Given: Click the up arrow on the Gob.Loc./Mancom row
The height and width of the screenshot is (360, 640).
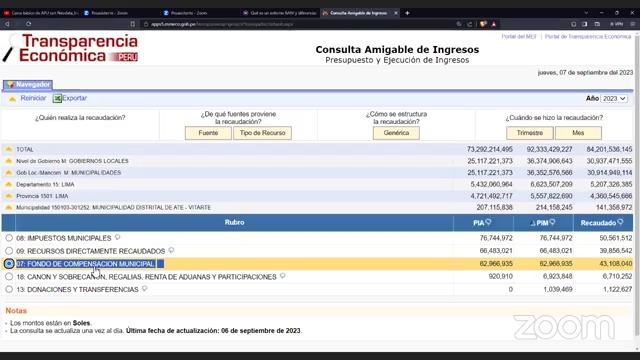Looking at the screenshot, I should pos(9,173).
